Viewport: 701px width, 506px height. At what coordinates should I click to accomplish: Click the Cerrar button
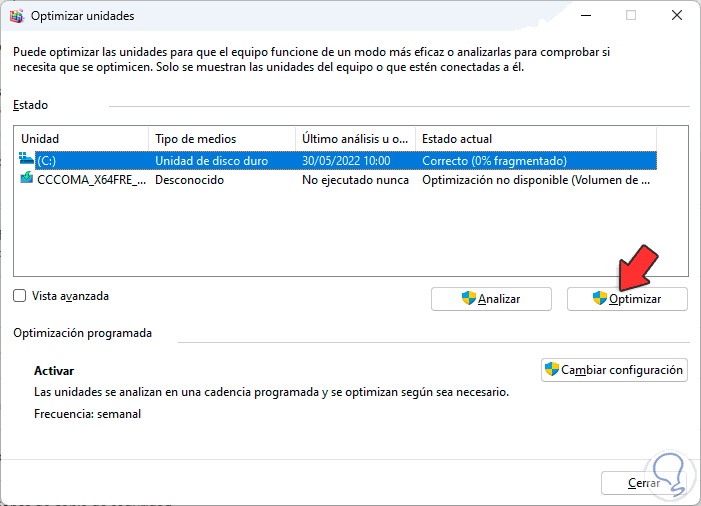(x=644, y=483)
